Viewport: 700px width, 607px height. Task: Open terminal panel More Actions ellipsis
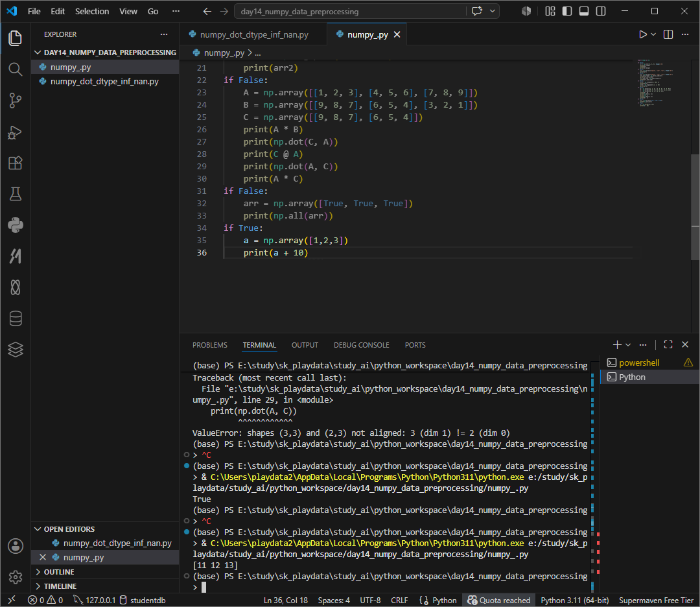pos(643,344)
